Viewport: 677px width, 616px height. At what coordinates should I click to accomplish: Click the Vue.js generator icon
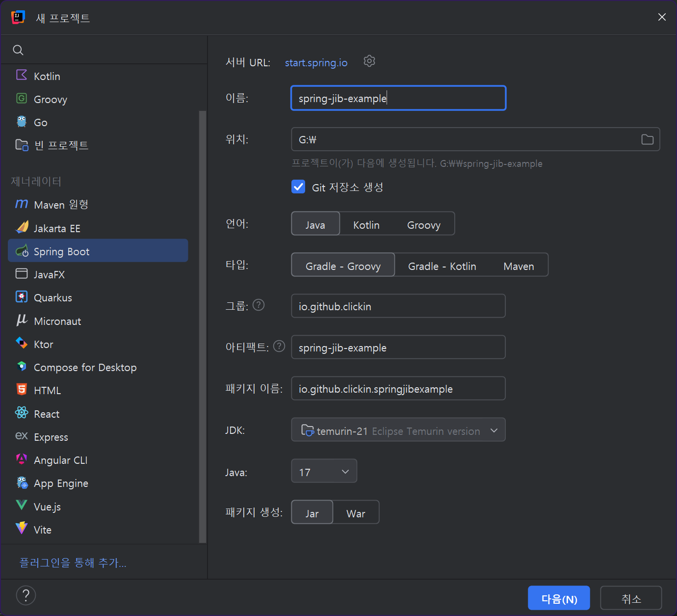(x=22, y=506)
